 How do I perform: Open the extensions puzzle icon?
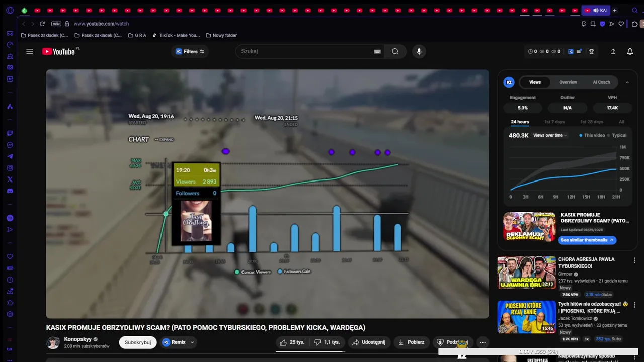[x=635, y=24]
